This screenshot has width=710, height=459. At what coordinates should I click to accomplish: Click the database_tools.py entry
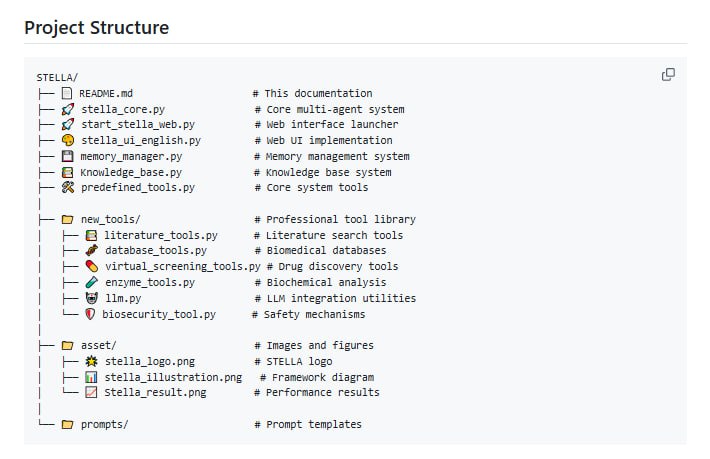(x=155, y=251)
